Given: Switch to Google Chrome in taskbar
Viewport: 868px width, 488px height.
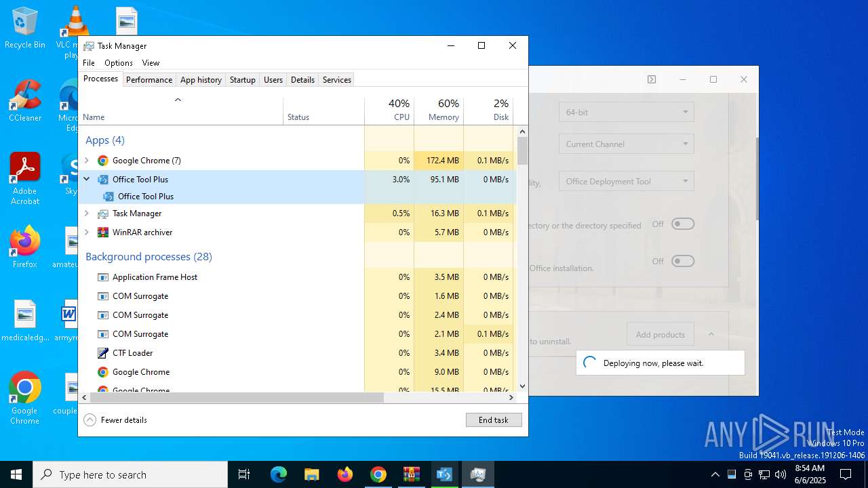Looking at the screenshot, I should point(378,474).
